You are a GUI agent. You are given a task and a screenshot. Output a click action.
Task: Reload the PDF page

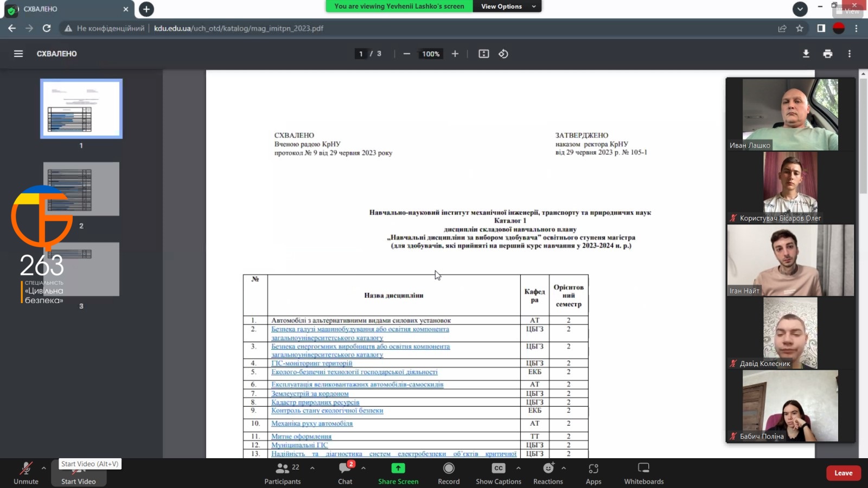(x=47, y=28)
